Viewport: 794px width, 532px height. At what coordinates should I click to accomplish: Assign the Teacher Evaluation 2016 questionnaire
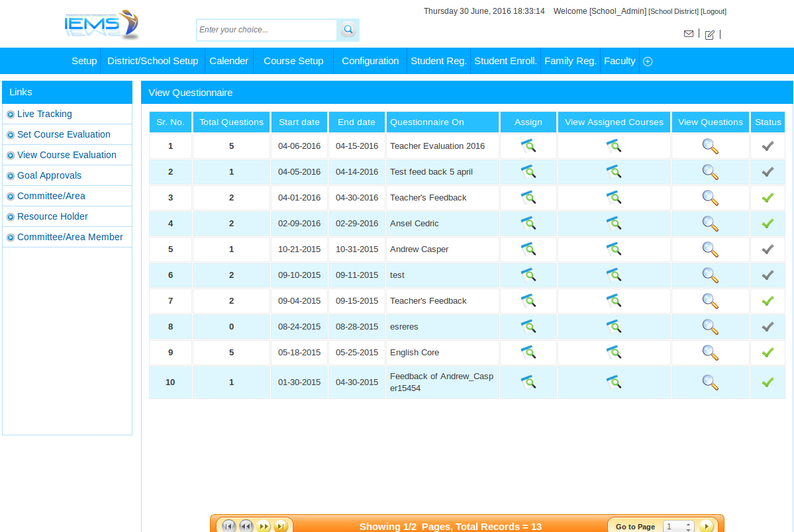(528, 146)
